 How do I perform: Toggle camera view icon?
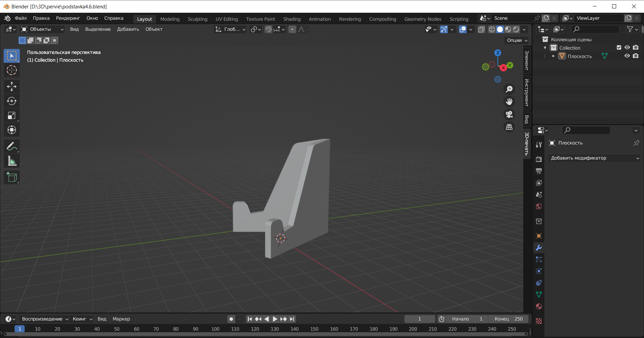pos(509,114)
